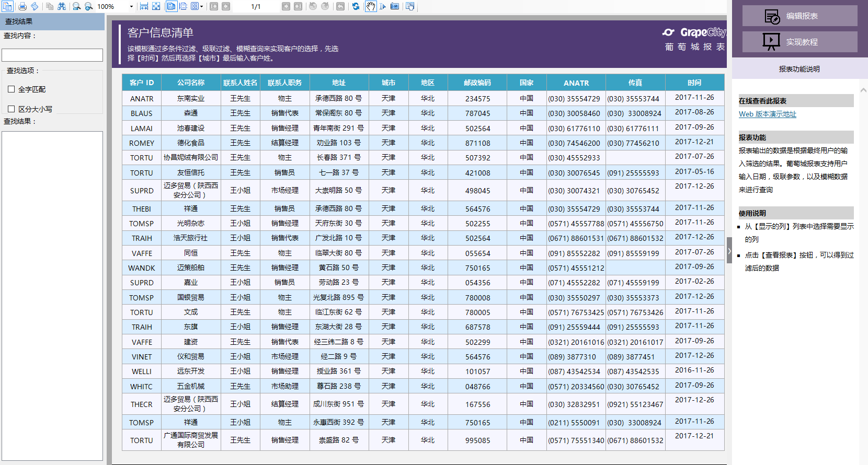Click customer ID cell ROMEY
Viewport: 868px width, 465px height.
(142, 143)
